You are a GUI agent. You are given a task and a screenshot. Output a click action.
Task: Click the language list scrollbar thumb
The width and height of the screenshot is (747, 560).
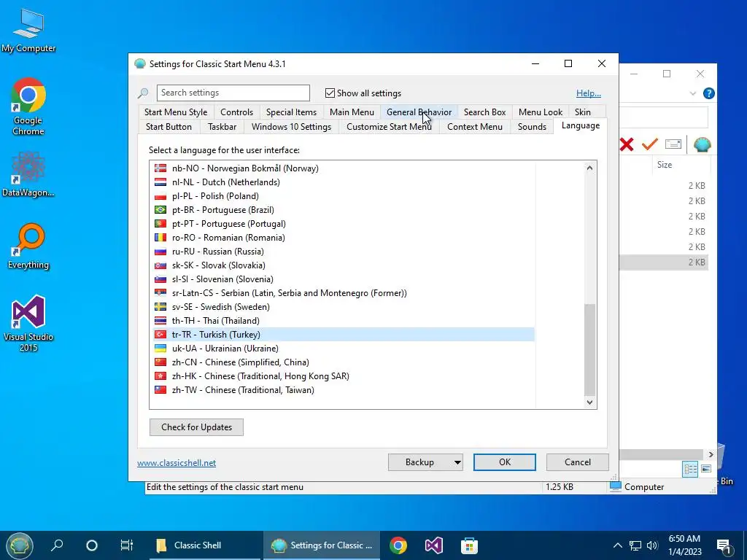tap(589, 349)
